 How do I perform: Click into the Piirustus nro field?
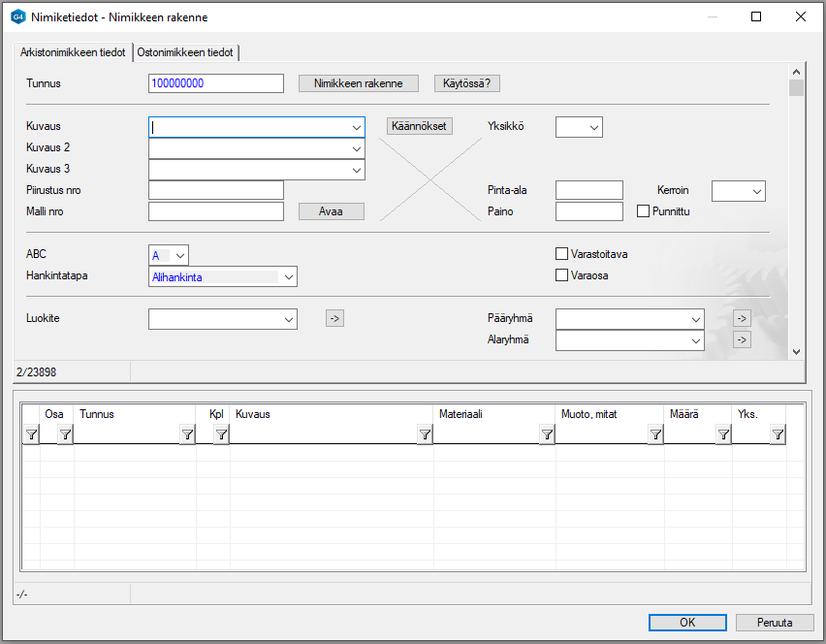216,190
